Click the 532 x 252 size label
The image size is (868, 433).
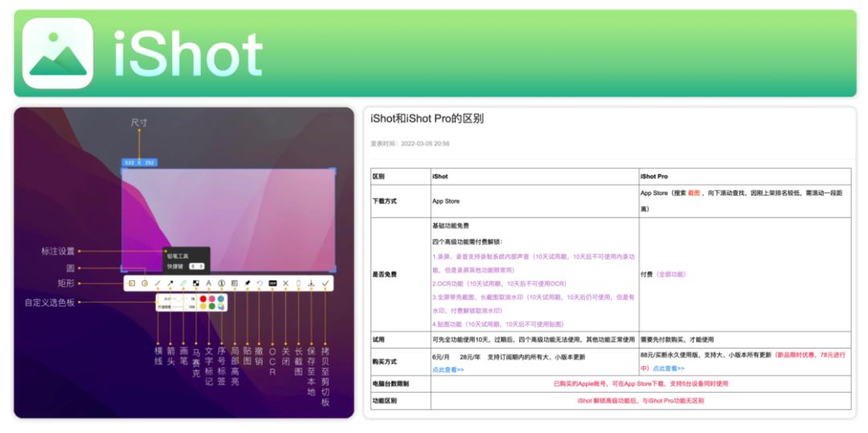click(x=140, y=162)
